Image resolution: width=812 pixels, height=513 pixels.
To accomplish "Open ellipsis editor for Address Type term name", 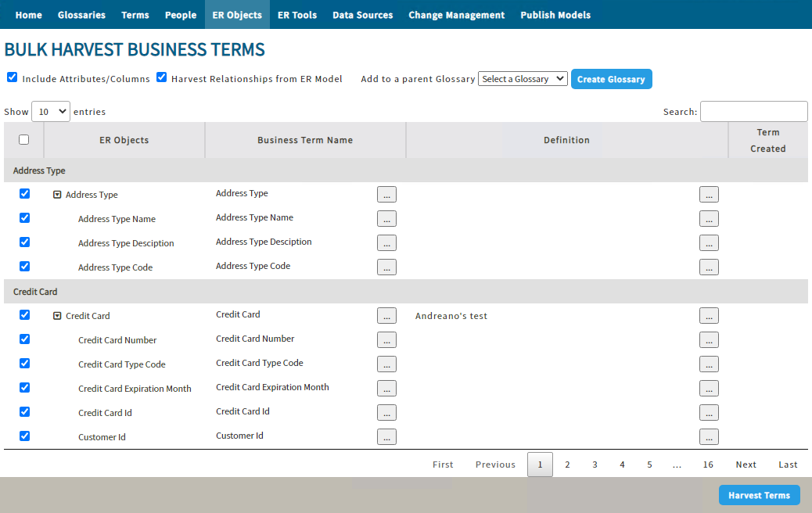I will [386, 195].
